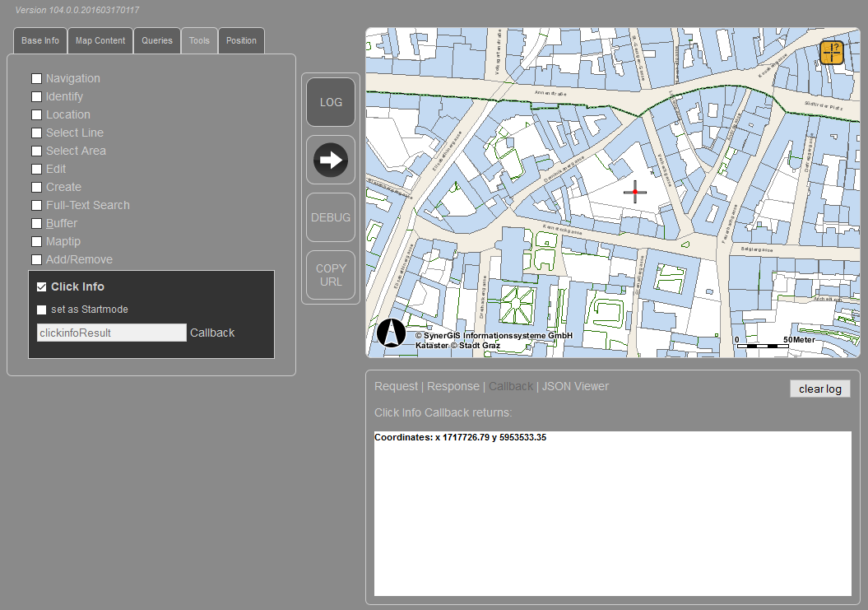Toggle the Select Area mode
The height and width of the screenshot is (610, 868).
[x=36, y=151]
